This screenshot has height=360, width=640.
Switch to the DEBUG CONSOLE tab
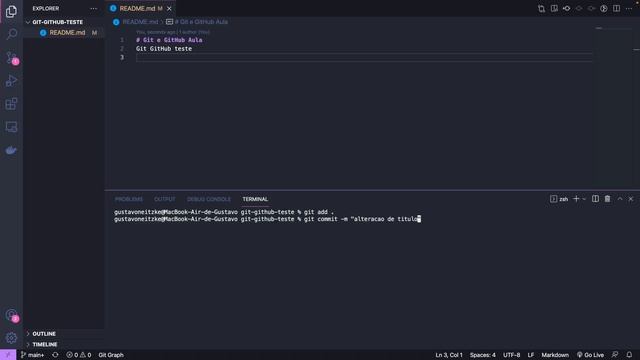[x=209, y=199]
